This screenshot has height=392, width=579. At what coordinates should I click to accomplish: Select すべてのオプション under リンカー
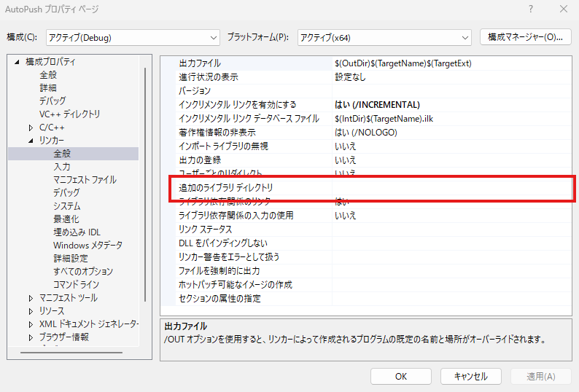coord(83,272)
